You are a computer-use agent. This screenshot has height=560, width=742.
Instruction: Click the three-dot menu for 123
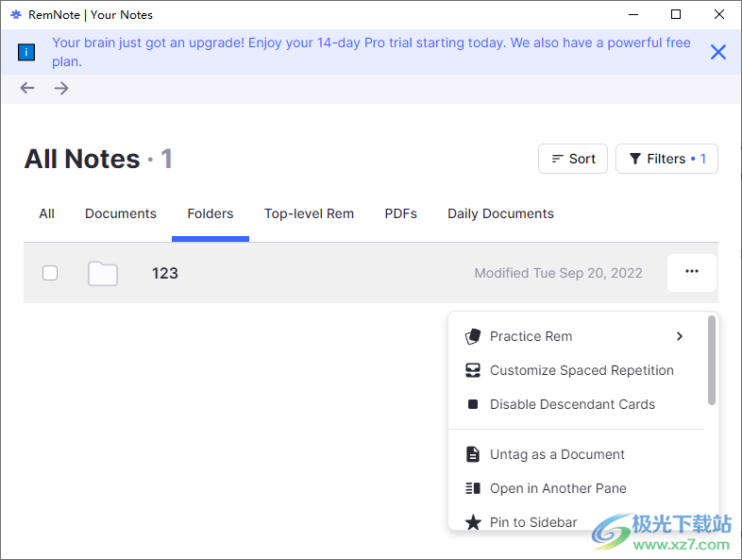691,272
